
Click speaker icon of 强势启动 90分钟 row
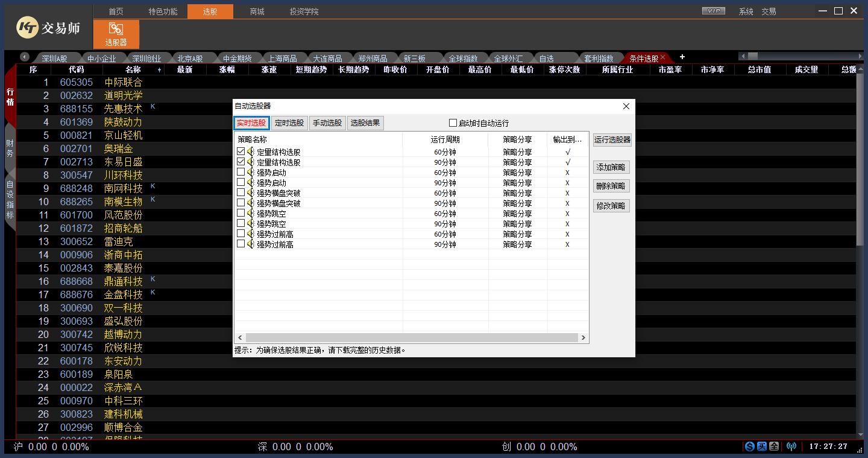(x=251, y=183)
